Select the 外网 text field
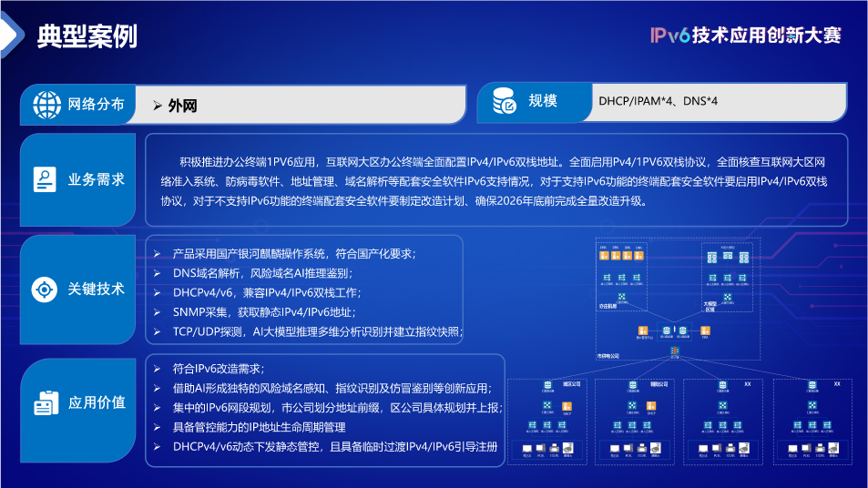The width and height of the screenshot is (868, 488). tap(182, 106)
